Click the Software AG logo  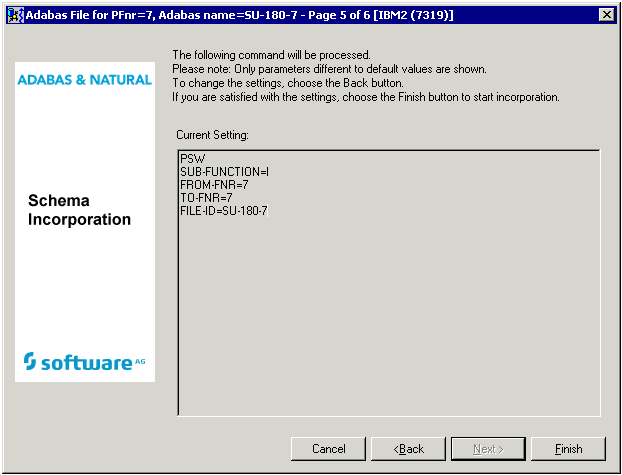click(85, 362)
